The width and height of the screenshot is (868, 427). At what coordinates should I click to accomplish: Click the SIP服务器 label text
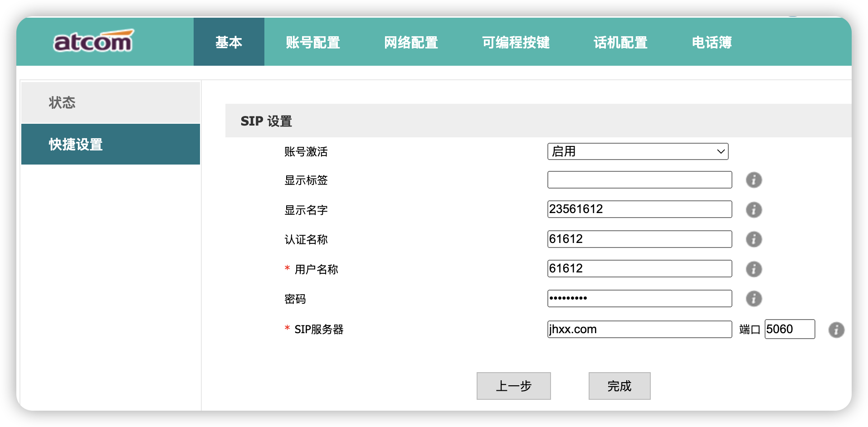point(319,330)
